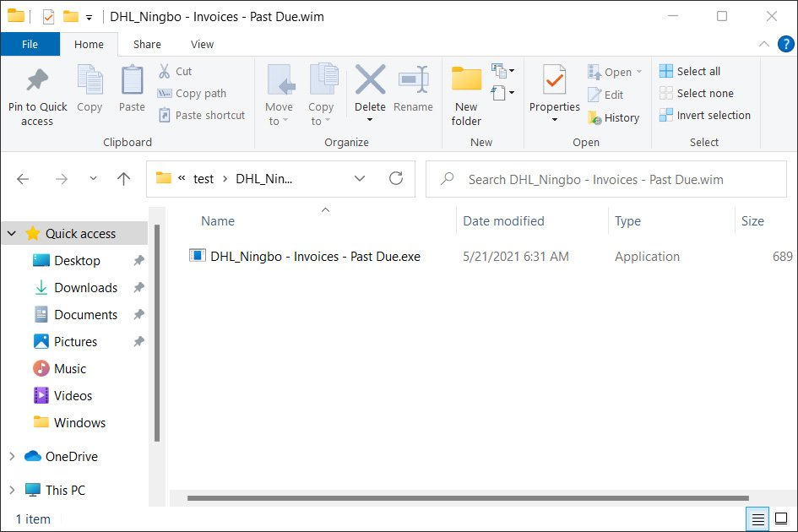Click the Refresh address icon
Viewport: 798px width, 532px height.
tap(396, 178)
